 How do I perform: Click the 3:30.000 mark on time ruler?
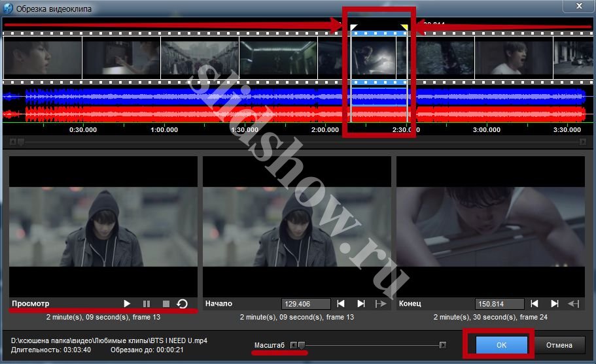pyautogui.click(x=567, y=130)
